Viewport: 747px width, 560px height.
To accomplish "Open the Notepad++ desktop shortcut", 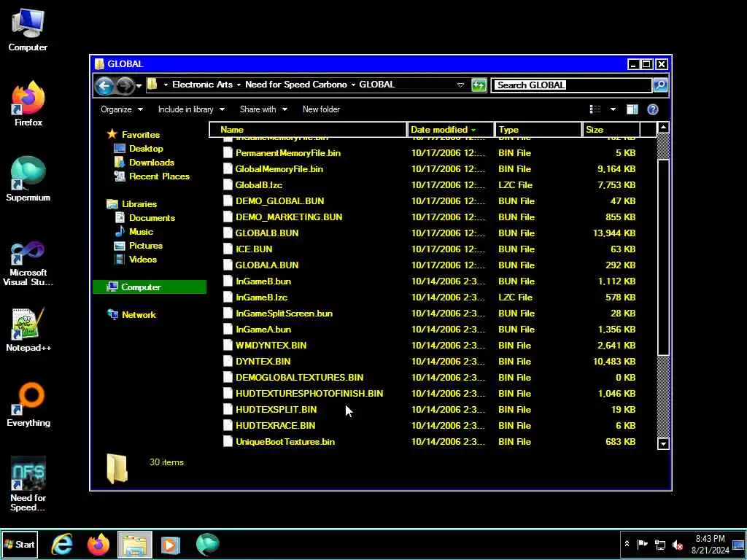I will pos(28,330).
